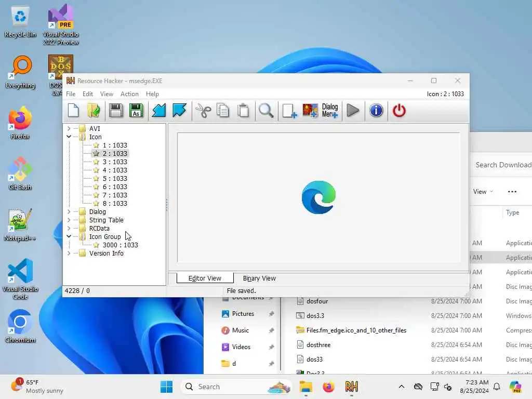The image size is (532, 399).
Task: Open the View menu in Resource Hacker
Action: point(107,94)
